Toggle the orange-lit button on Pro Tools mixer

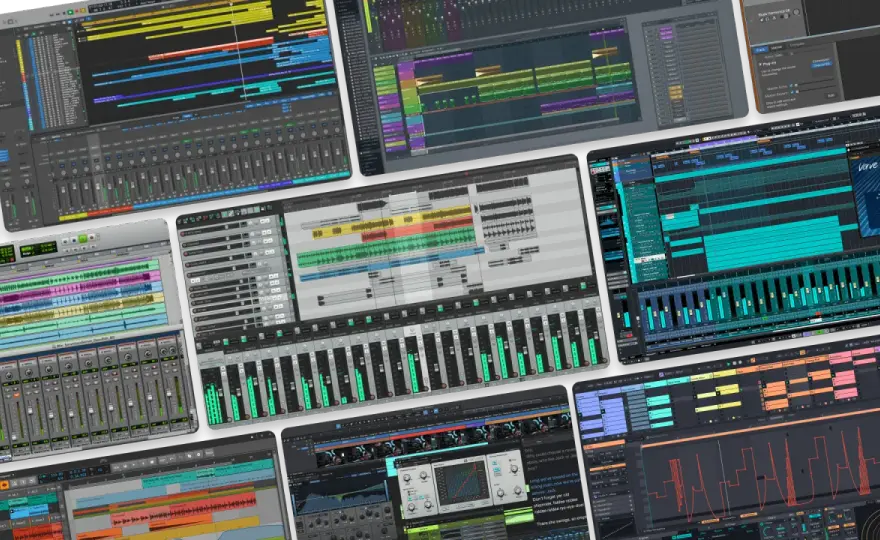tap(16, 395)
